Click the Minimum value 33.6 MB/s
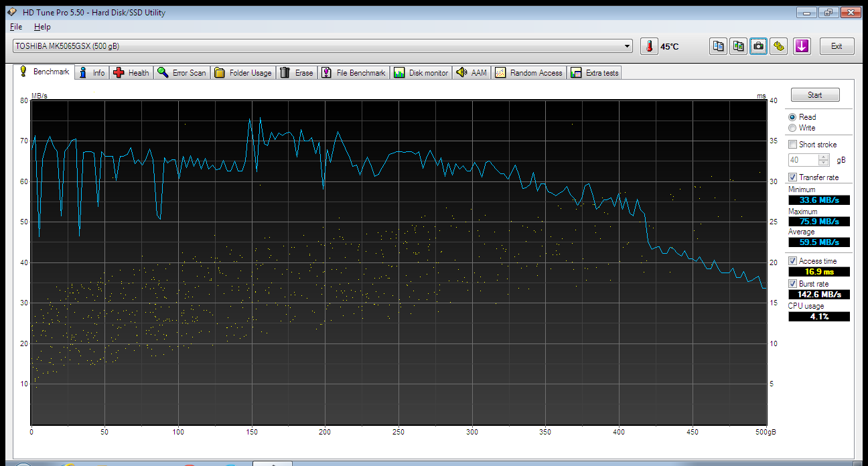Image resolution: width=868 pixels, height=466 pixels. 819,200
